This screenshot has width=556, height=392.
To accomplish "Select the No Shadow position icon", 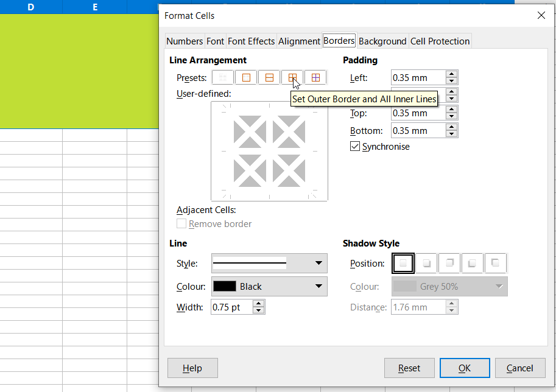I will pos(403,264).
